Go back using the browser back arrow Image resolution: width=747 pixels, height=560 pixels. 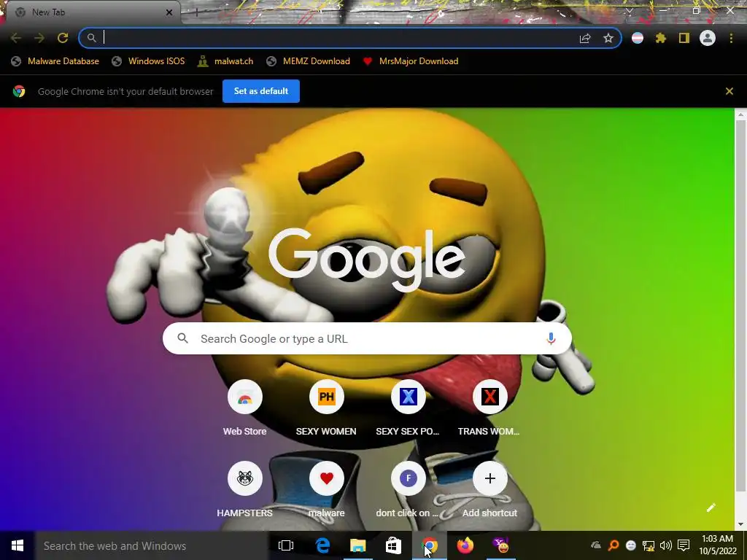[16, 38]
